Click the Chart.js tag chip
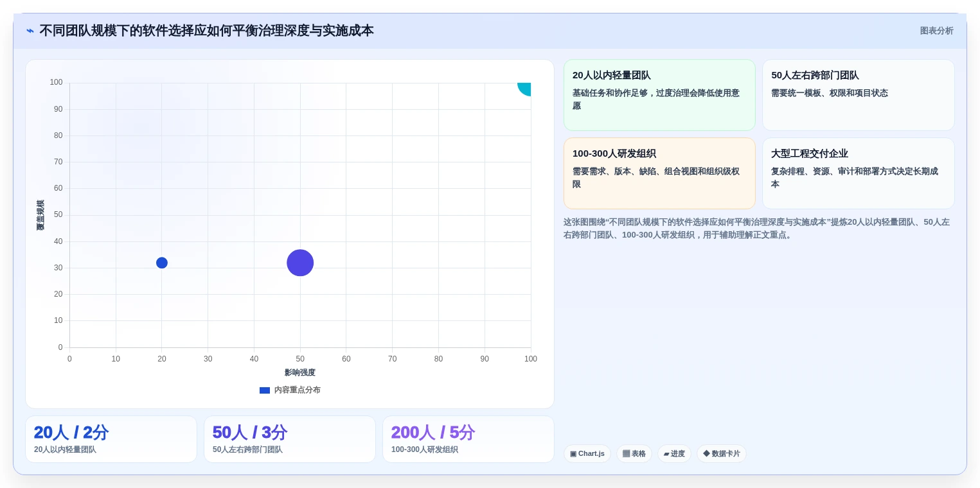This screenshot has width=980, height=488. pos(587,454)
